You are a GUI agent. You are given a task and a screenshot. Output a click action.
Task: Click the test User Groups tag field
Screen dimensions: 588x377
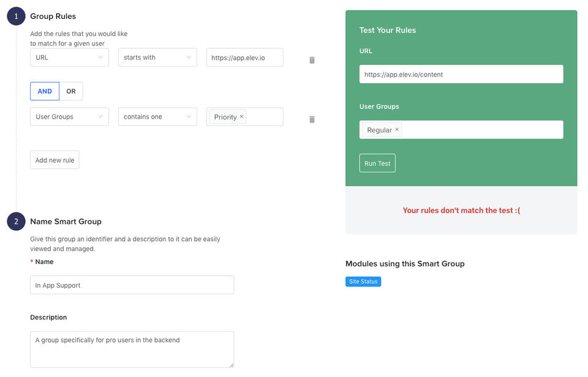(x=481, y=130)
